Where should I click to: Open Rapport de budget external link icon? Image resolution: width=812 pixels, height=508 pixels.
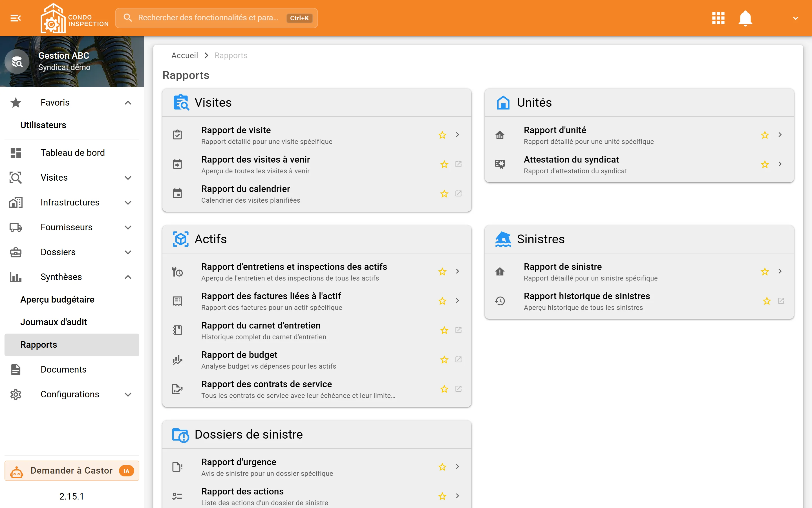point(458,360)
